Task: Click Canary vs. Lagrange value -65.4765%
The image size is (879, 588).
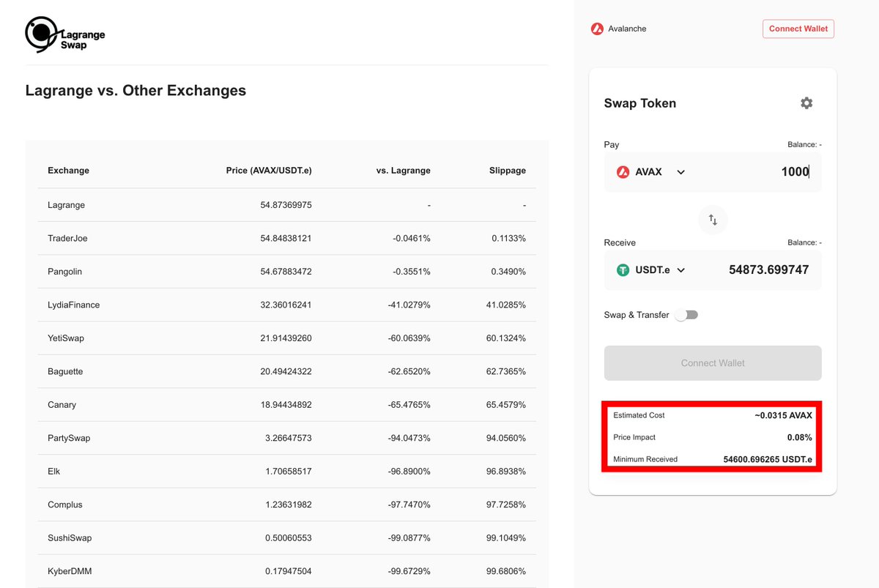Action: [409, 405]
